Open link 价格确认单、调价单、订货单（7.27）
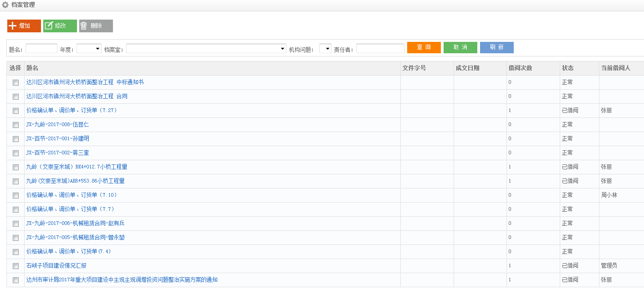Image resolution: width=644 pixels, height=290 pixels. 72,111
